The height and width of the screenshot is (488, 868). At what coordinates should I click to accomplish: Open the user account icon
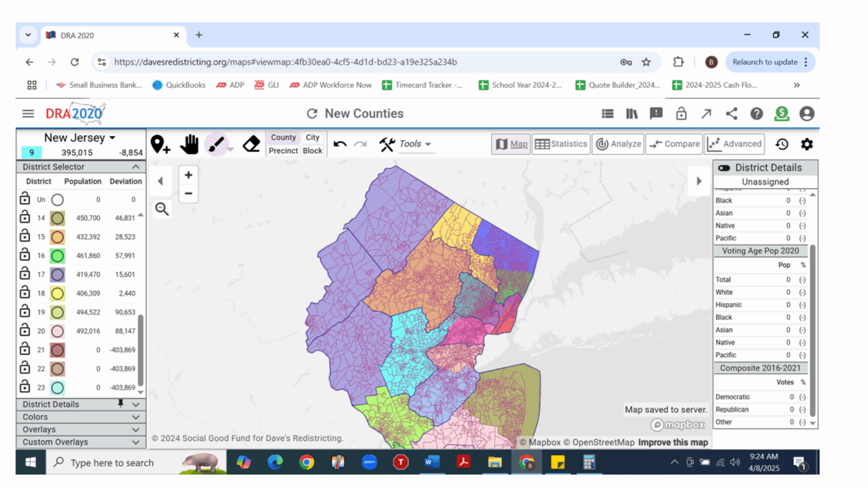pos(807,113)
